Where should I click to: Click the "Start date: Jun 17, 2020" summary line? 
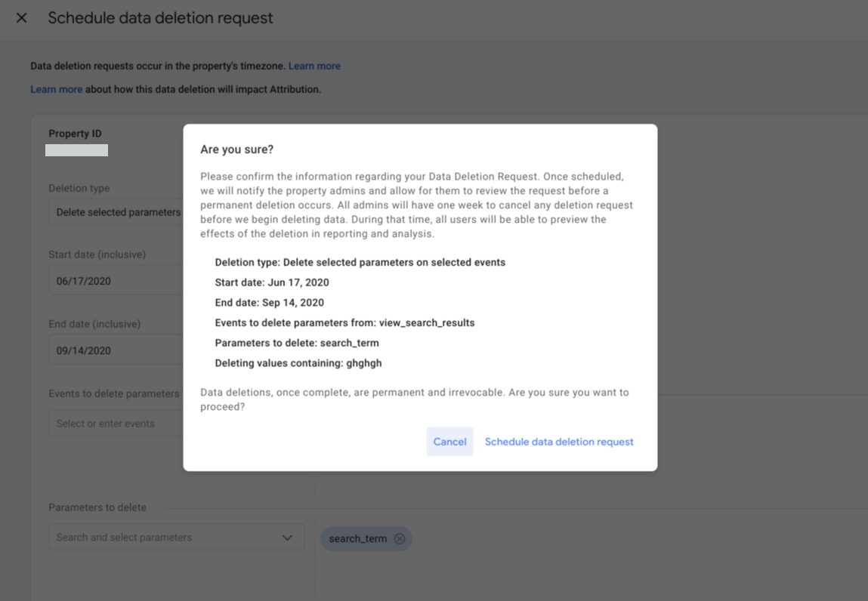[272, 282]
